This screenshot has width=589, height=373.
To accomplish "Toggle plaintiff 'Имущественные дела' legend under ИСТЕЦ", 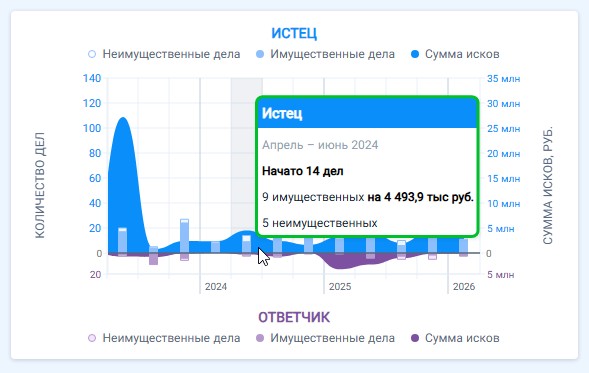I will pos(325,54).
